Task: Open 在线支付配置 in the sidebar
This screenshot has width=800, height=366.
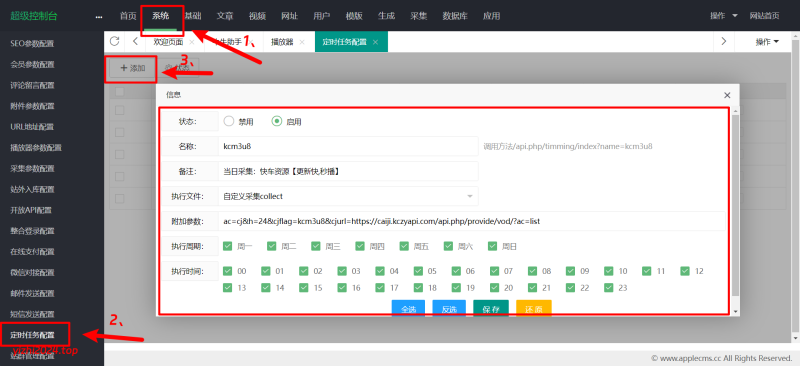Action: [32, 252]
